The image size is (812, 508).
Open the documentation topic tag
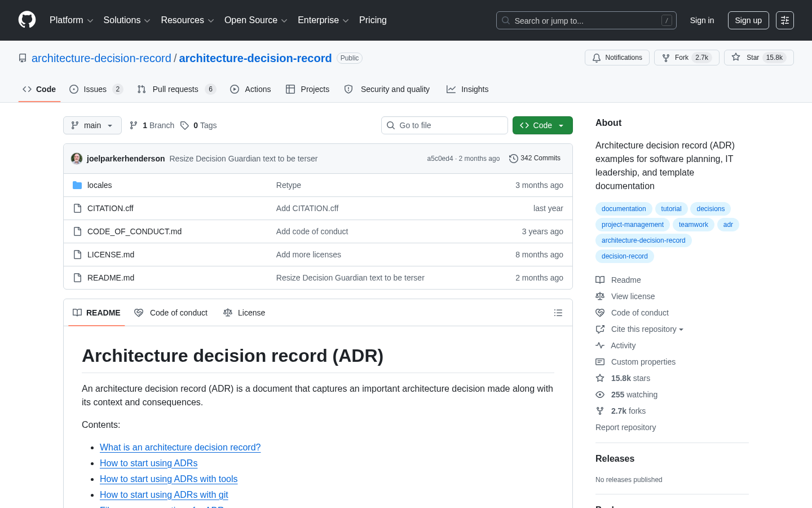pyautogui.click(x=624, y=209)
